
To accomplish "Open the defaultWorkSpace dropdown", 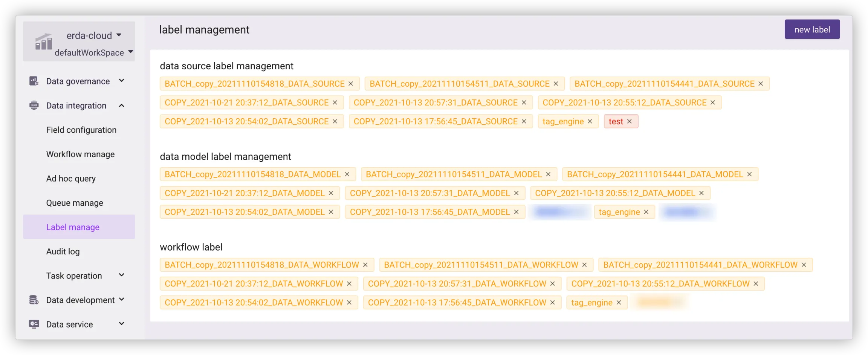I will pos(130,52).
